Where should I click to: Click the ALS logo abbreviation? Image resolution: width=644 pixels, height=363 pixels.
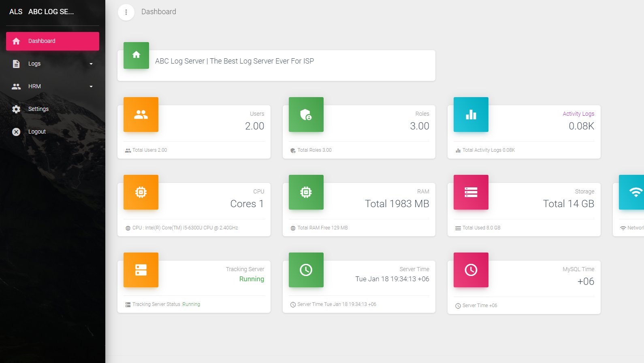(16, 12)
